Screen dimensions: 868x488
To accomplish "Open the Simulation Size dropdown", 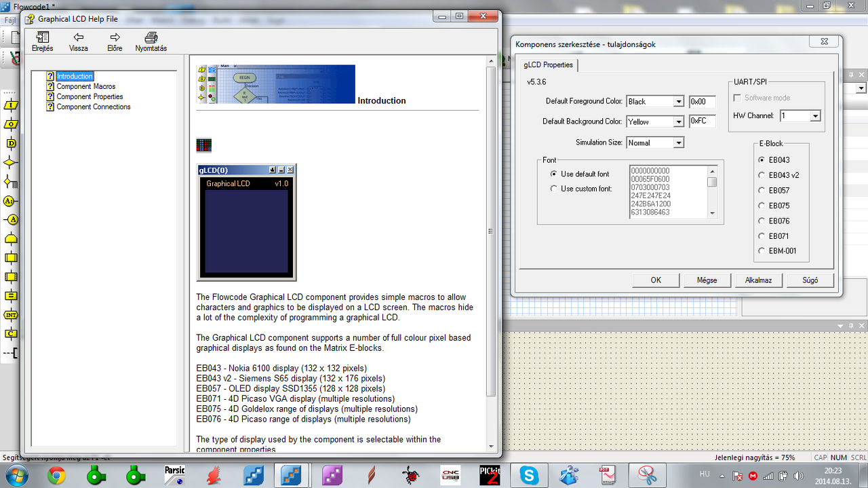I will 678,143.
